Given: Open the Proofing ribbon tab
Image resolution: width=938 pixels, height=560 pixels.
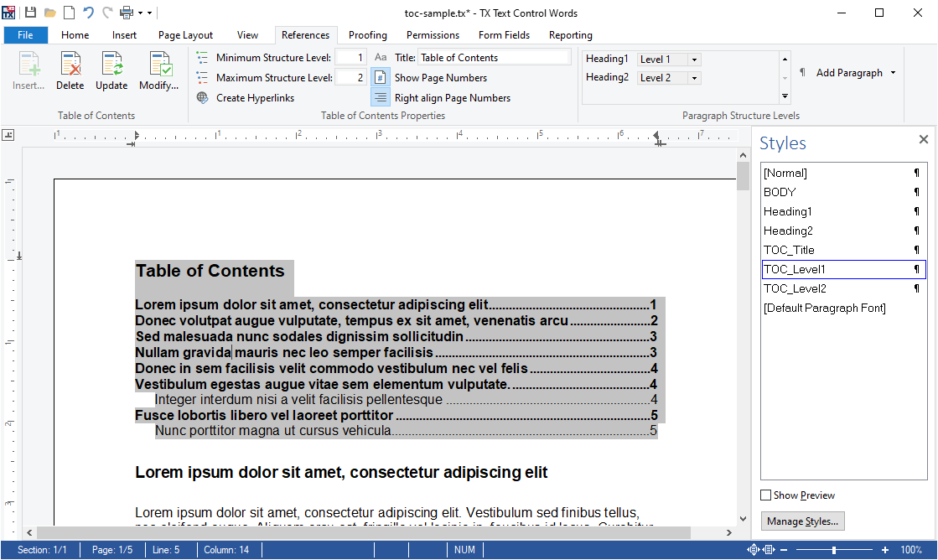Looking at the screenshot, I should tap(367, 35).
